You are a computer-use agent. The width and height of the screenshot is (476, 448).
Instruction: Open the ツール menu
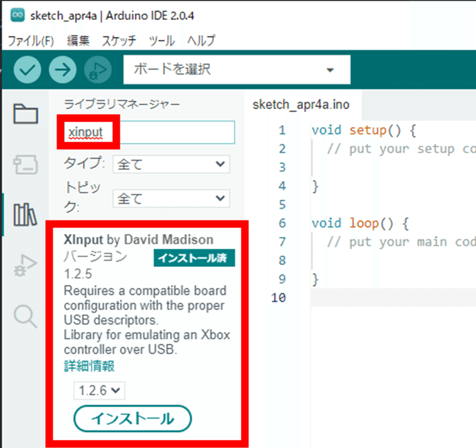pos(162,41)
